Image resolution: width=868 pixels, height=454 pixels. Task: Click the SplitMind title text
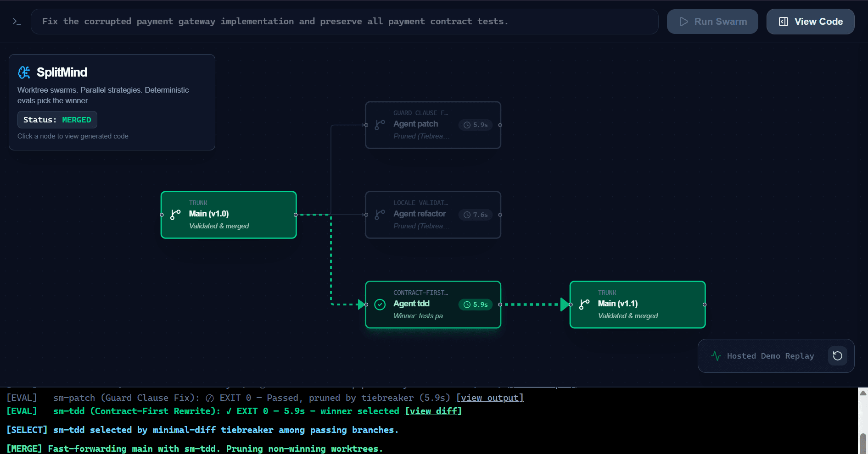coord(62,72)
